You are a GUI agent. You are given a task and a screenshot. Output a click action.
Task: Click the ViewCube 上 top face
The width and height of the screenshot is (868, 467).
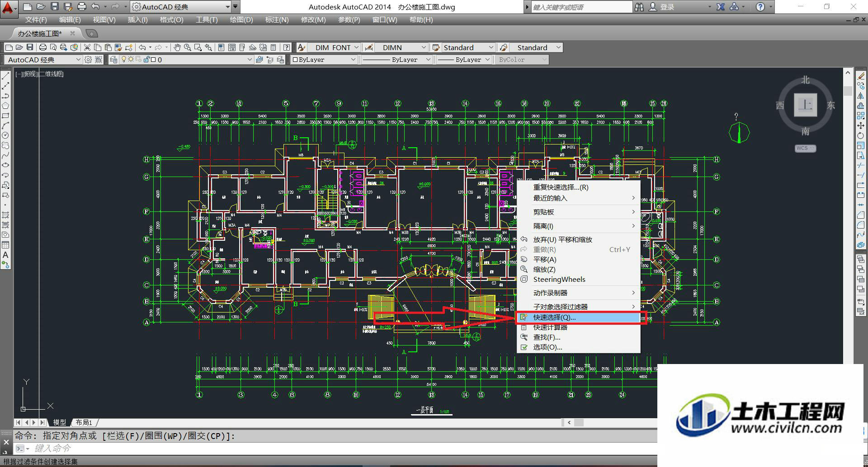pyautogui.click(x=806, y=105)
